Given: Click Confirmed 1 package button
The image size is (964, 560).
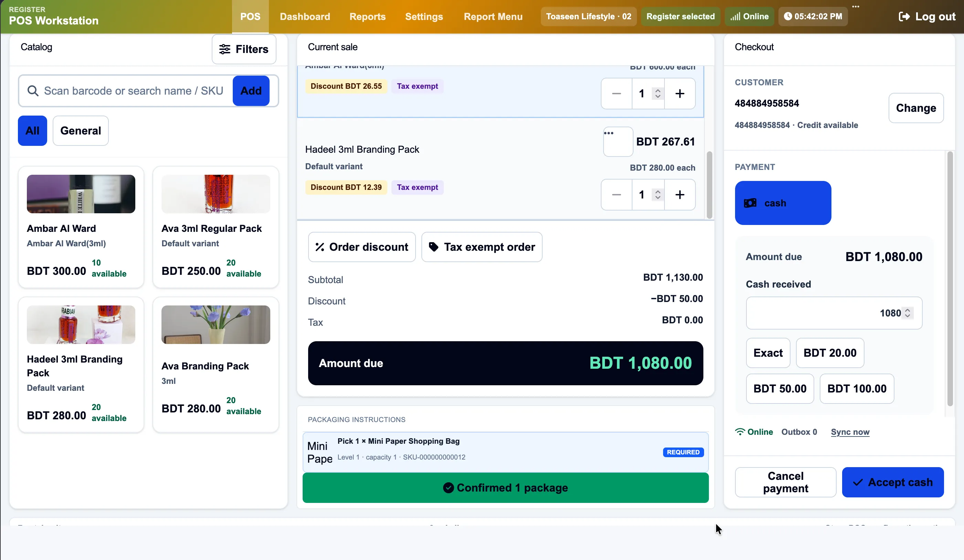Looking at the screenshot, I should [x=505, y=488].
